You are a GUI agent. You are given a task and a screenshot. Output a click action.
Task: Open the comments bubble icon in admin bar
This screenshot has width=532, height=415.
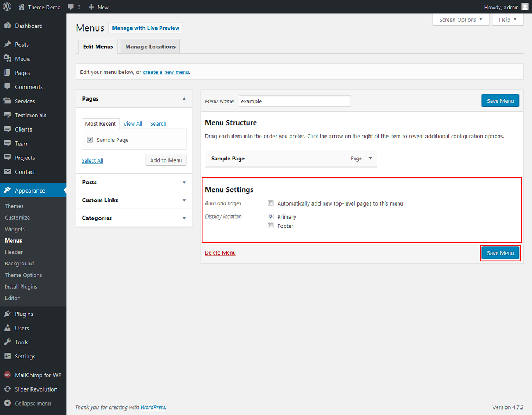coord(71,7)
